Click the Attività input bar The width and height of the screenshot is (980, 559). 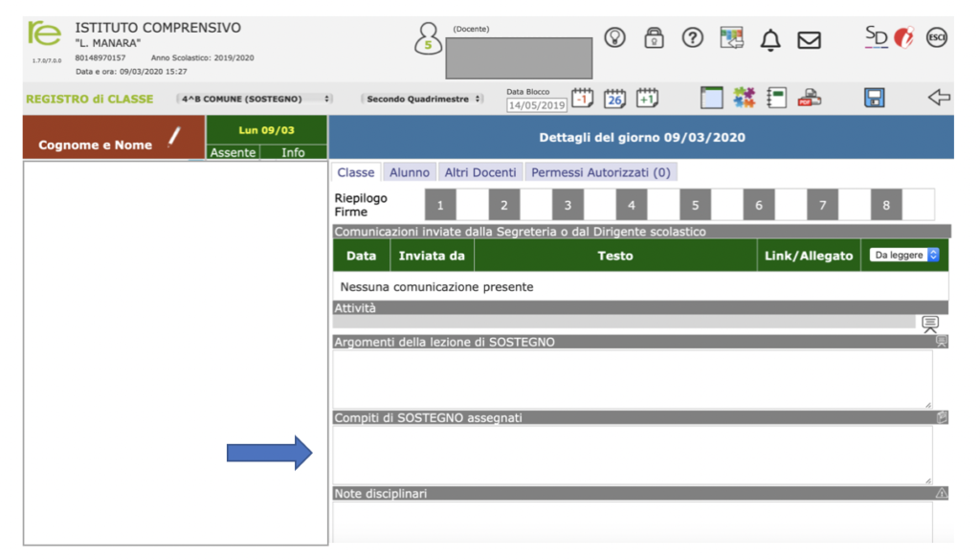tap(624, 322)
